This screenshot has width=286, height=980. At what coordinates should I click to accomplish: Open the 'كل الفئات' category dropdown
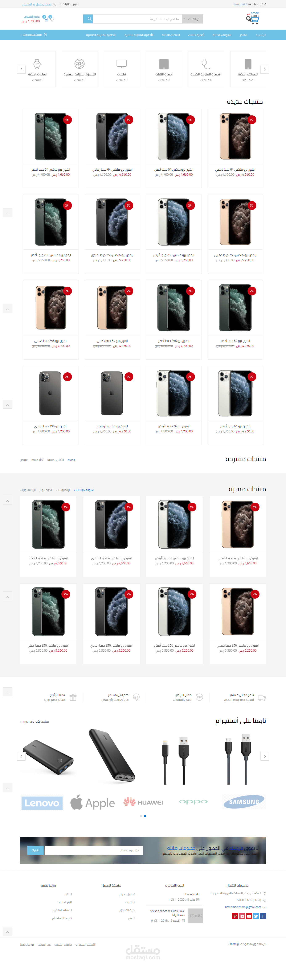click(x=192, y=19)
